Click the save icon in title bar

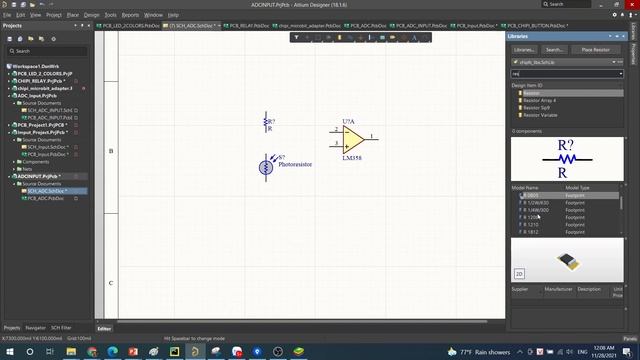(x=13, y=4)
